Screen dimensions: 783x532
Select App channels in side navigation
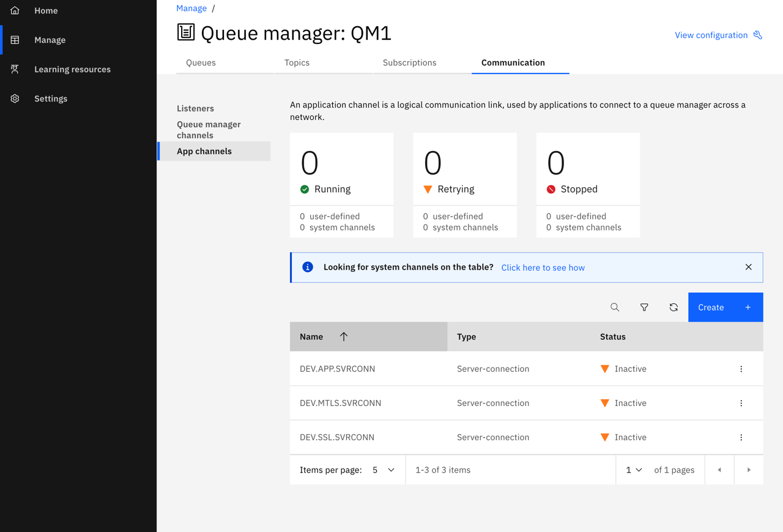click(215, 151)
